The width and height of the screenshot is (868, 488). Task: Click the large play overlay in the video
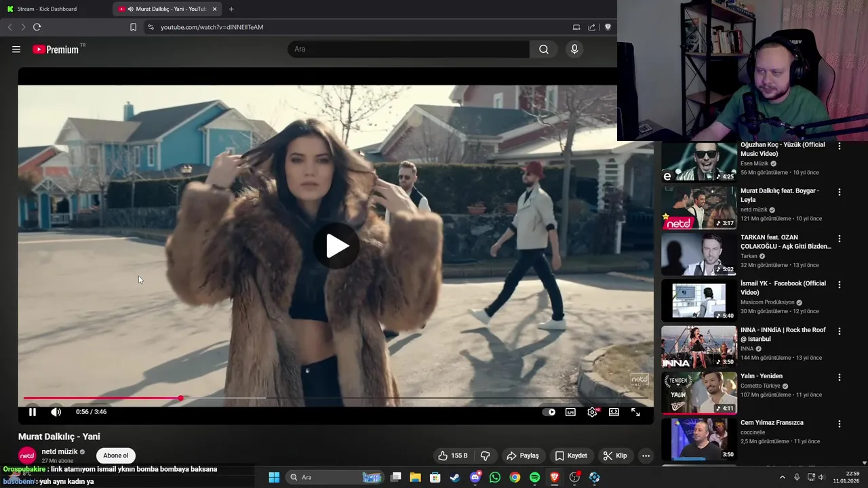(x=336, y=245)
